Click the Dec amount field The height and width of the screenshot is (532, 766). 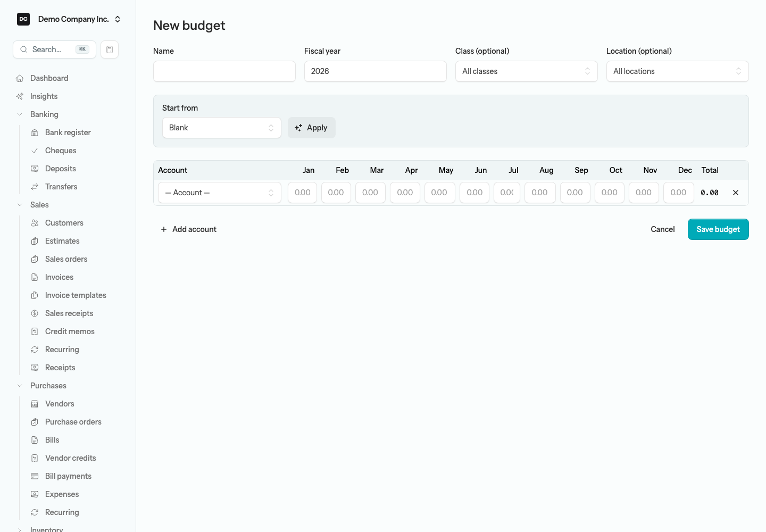(679, 193)
